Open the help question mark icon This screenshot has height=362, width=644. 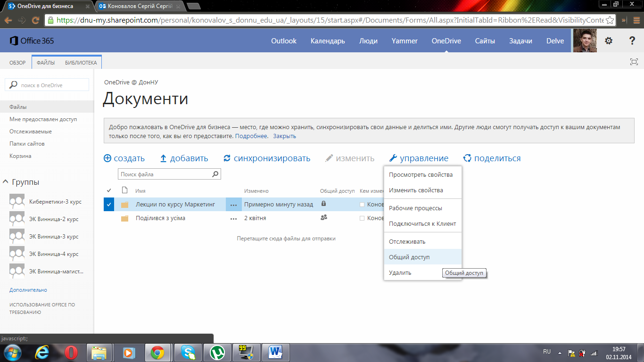632,41
